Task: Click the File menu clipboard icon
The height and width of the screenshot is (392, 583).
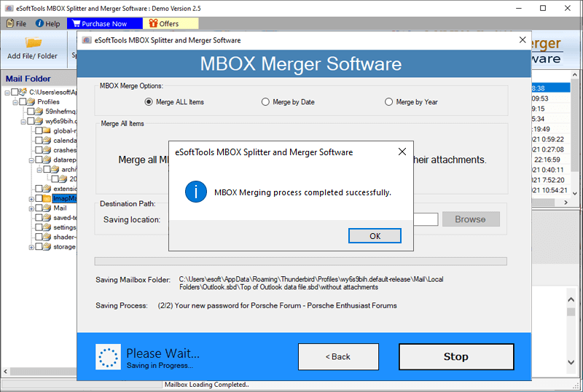Action: point(10,23)
